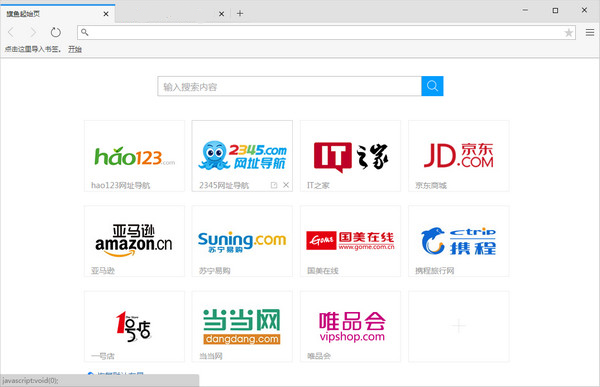This screenshot has height=387, width=600.
Task: Add a new site via empty plus tile
Action: point(459,327)
